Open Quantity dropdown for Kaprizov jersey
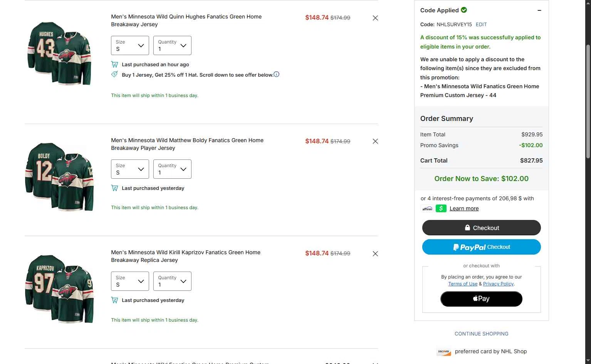The image size is (591, 364). tap(172, 281)
